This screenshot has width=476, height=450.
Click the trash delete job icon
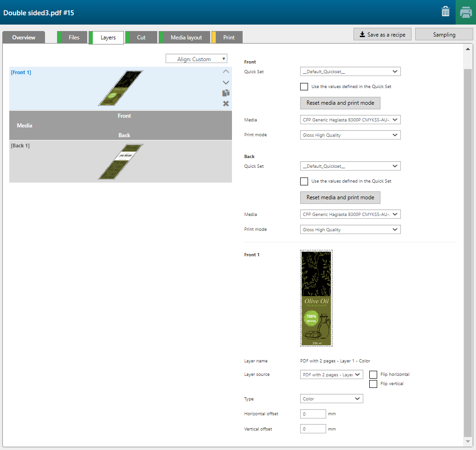pos(445,12)
